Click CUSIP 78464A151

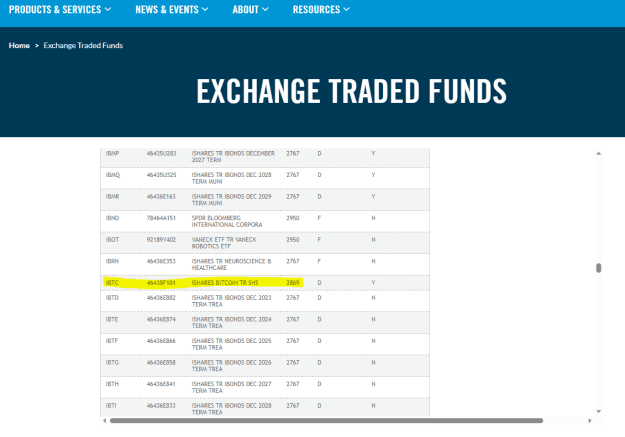point(161,218)
